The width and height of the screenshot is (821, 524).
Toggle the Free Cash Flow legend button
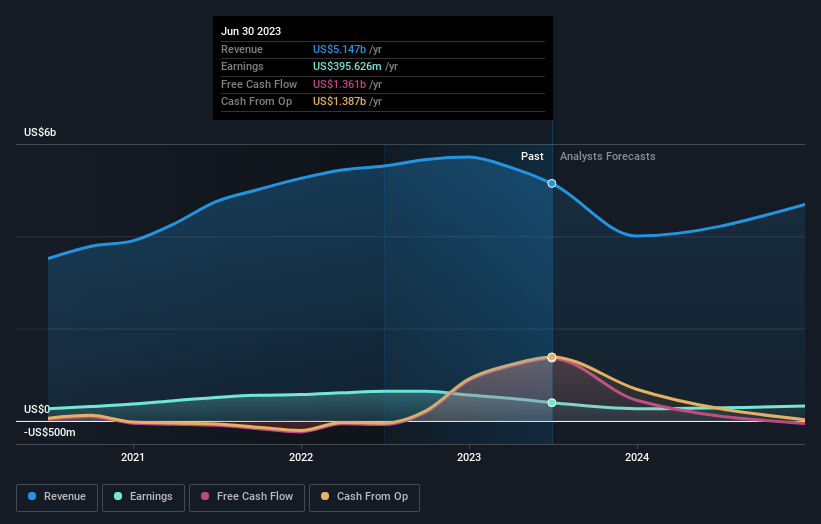[x=247, y=497]
